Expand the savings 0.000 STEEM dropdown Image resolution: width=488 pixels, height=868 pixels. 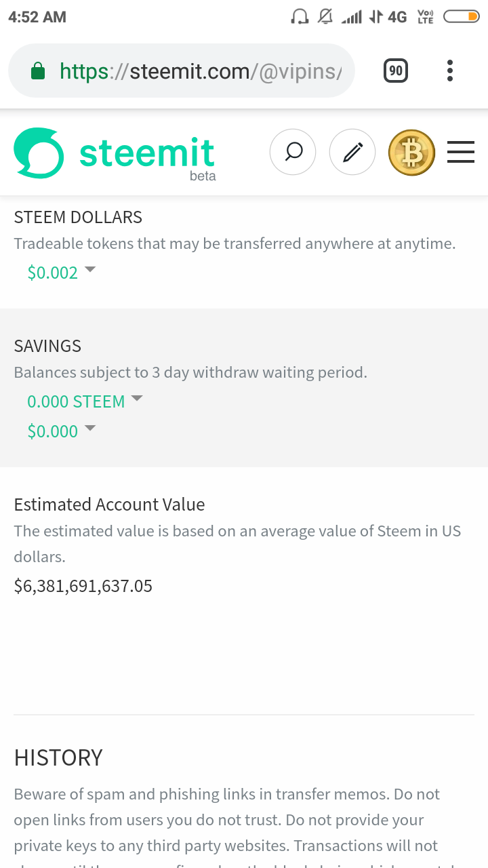pyautogui.click(x=85, y=401)
